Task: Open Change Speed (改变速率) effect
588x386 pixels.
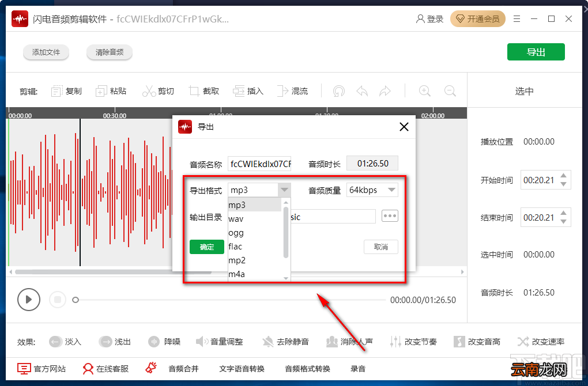Action: 541,342
